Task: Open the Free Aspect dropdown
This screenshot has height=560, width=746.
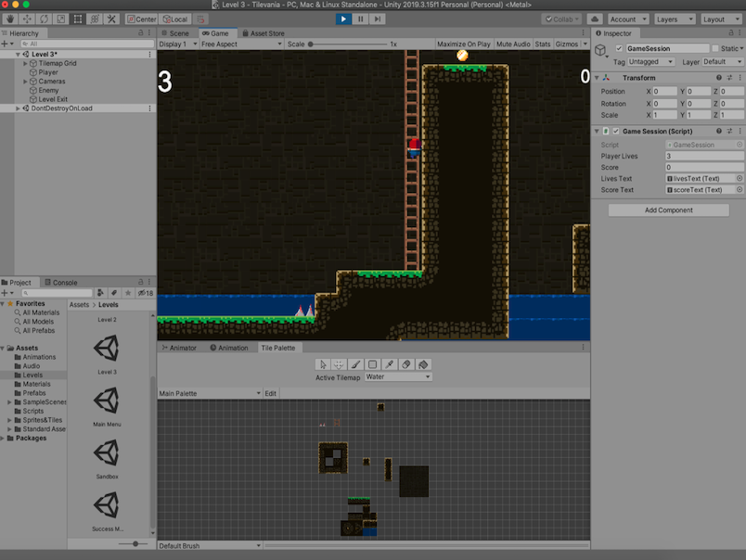Action: point(238,44)
